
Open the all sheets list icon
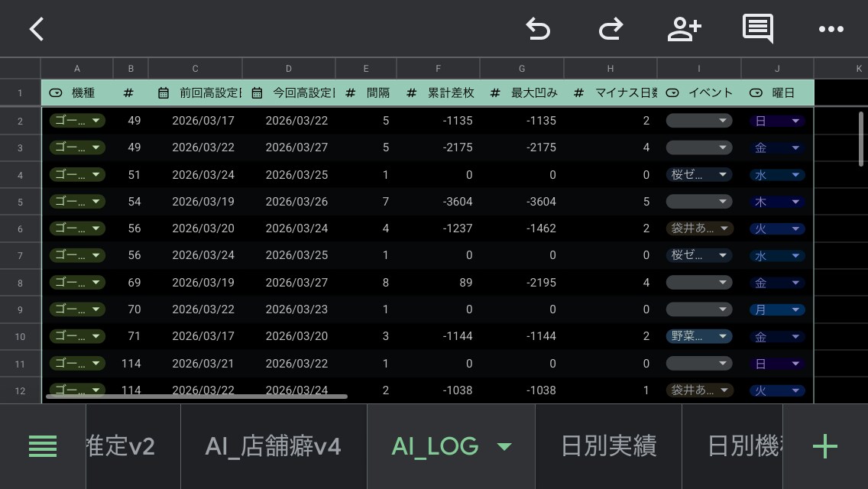tap(43, 446)
